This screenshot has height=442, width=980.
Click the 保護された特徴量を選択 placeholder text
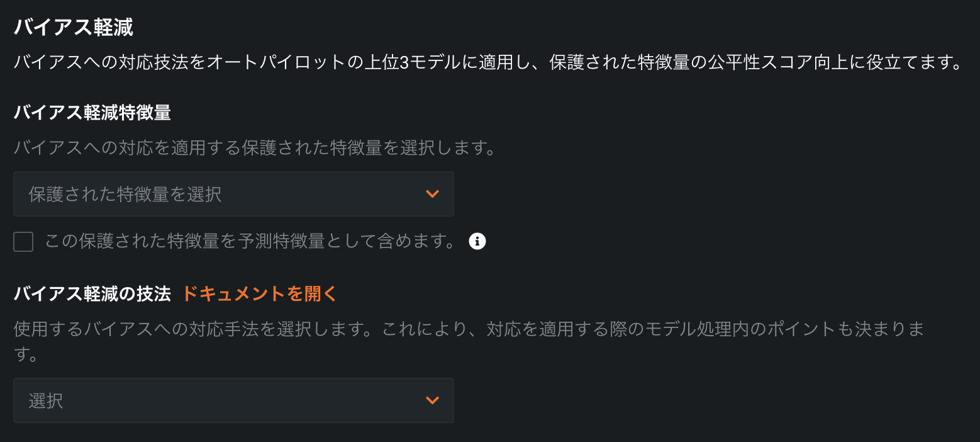(x=125, y=195)
